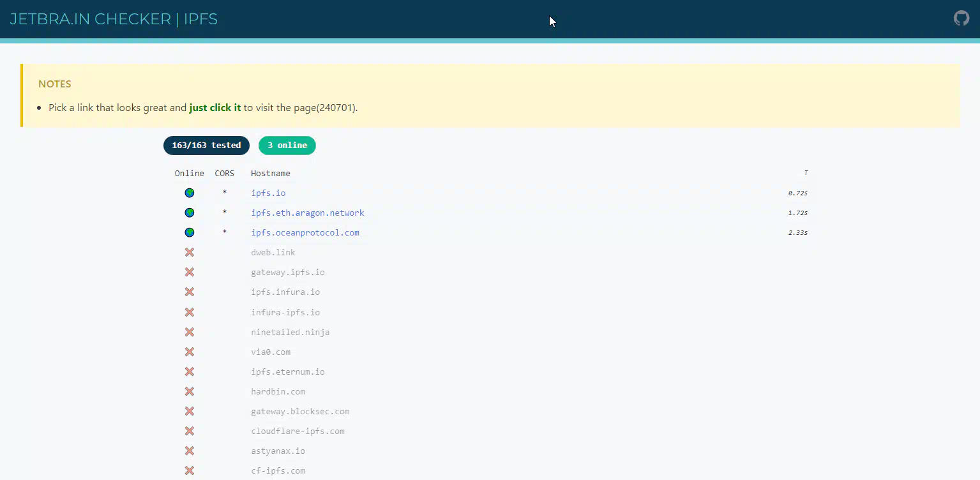Click the CORS asterisk for ipfs.io
The width and height of the screenshot is (980, 480).
225,193
